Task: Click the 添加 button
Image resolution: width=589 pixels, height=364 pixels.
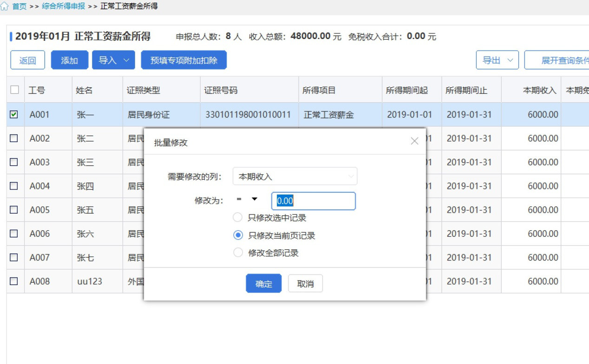Action: (69, 60)
